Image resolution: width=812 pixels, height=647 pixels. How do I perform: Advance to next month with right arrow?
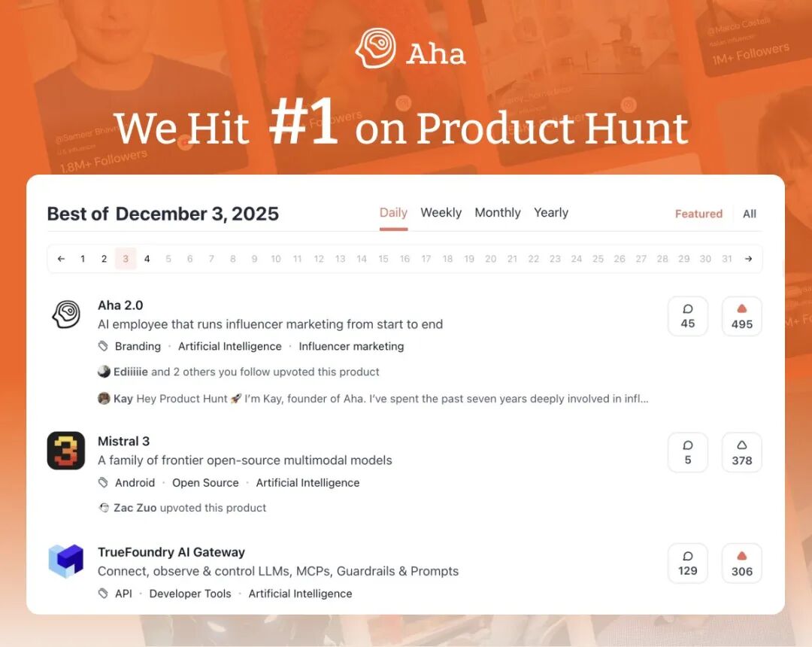[x=748, y=259]
